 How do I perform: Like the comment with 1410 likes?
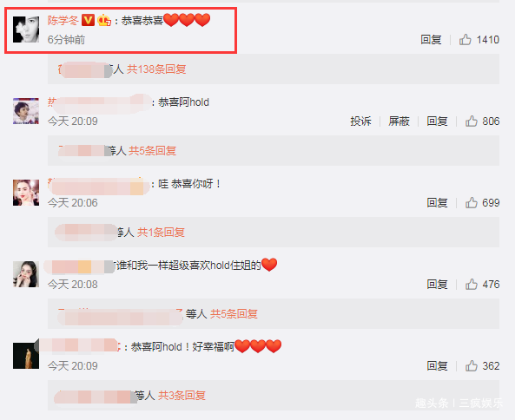[465, 39]
